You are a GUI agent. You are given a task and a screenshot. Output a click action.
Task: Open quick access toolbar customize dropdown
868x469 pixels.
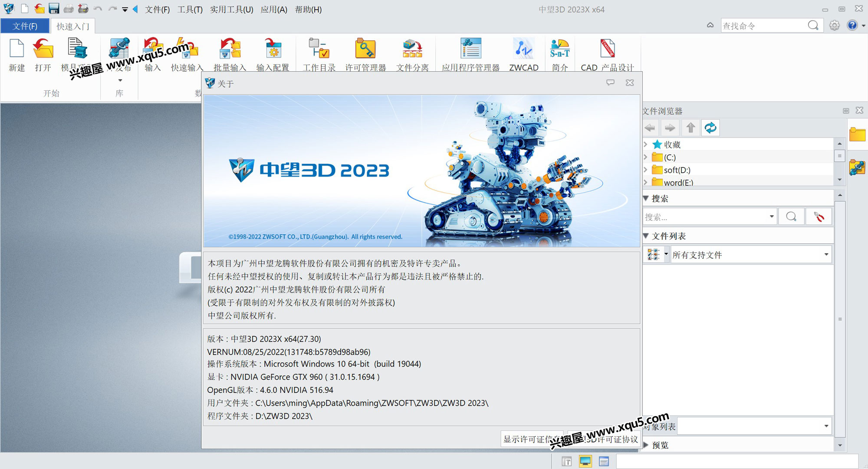tap(125, 9)
